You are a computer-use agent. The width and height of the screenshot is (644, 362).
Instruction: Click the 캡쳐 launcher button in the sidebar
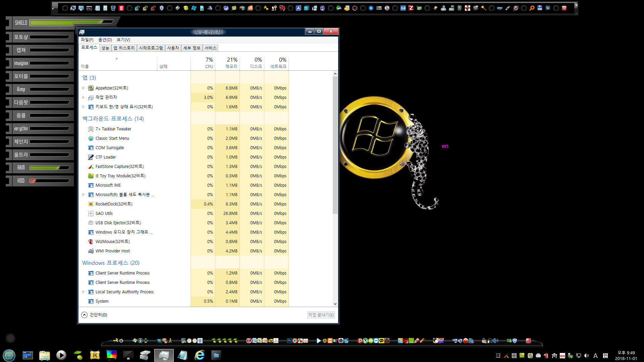pyautogui.click(x=42, y=50)
